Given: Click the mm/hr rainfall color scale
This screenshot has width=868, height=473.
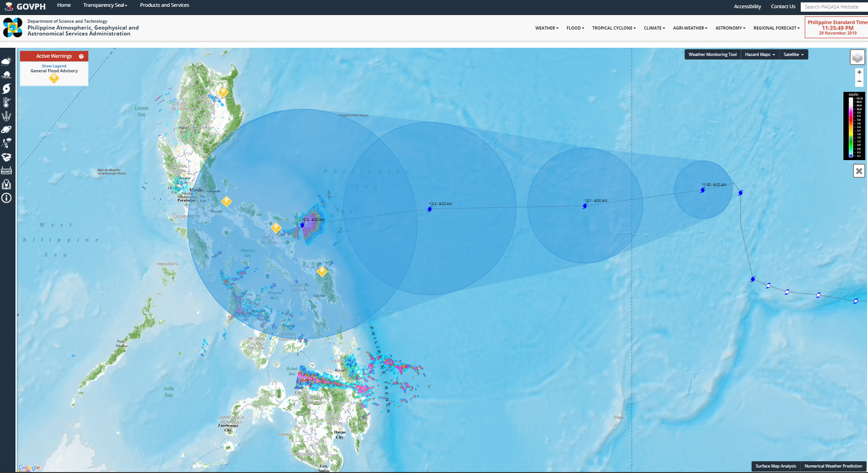Looking at the screenshot, I should click(x=854, y=126).
